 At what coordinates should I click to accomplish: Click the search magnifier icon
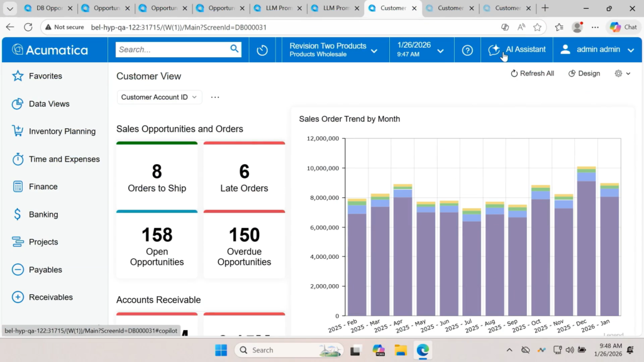coord(235,49)
